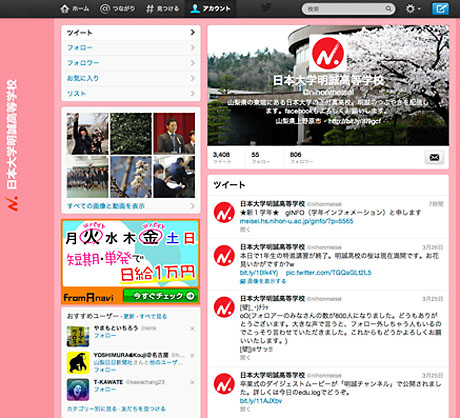Open the settings gear dropdown

tap(413, 9)
